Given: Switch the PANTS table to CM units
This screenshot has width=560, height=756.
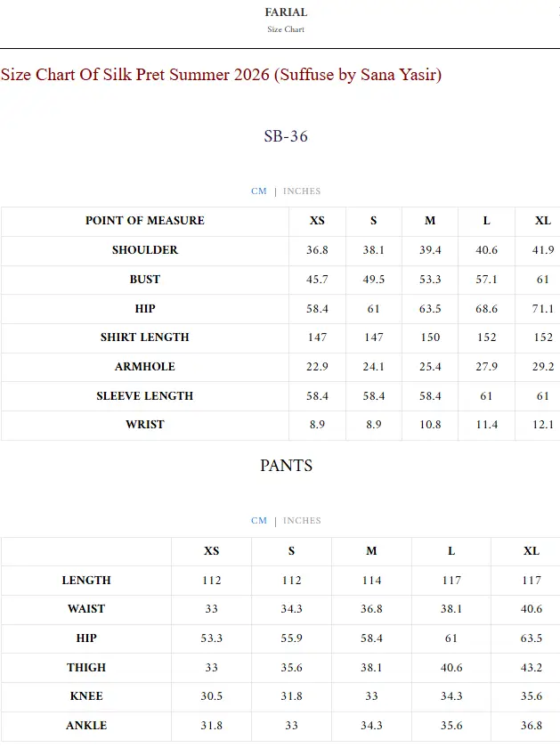Looking at the screenshot, I should click(258, 520).
